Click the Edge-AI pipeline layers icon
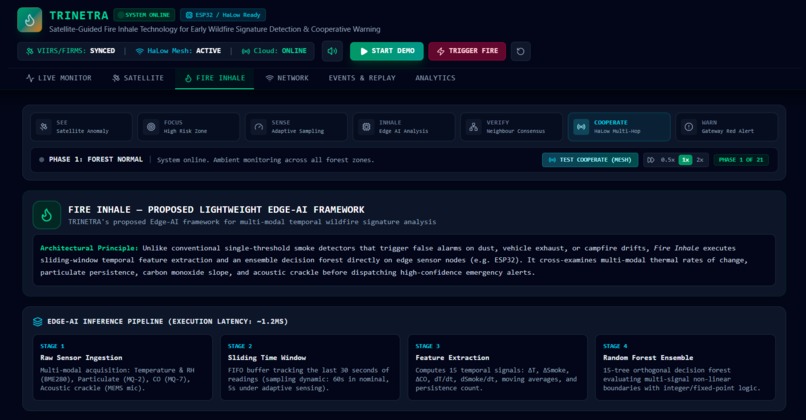This screenshot has width=806, height=420. [38, 322]
